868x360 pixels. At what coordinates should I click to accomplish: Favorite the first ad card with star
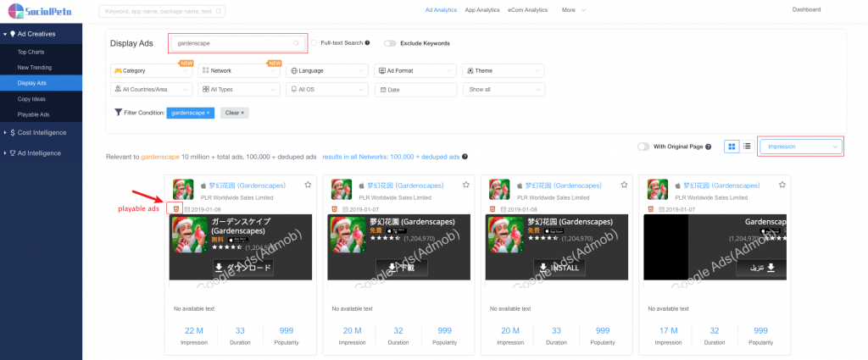pos(307,185)
